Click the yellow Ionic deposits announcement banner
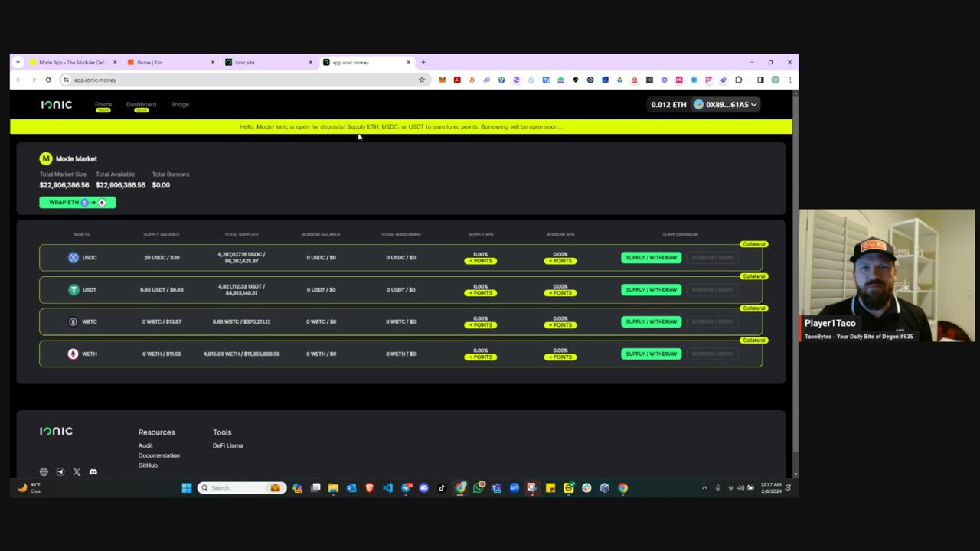 (401, 126)
